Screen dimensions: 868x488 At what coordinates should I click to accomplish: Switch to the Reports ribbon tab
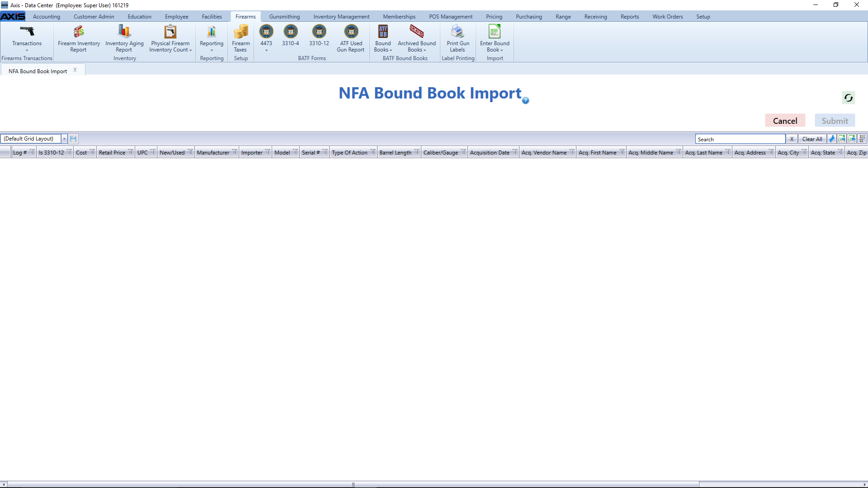pyautogui.click(x=629, y=17)
